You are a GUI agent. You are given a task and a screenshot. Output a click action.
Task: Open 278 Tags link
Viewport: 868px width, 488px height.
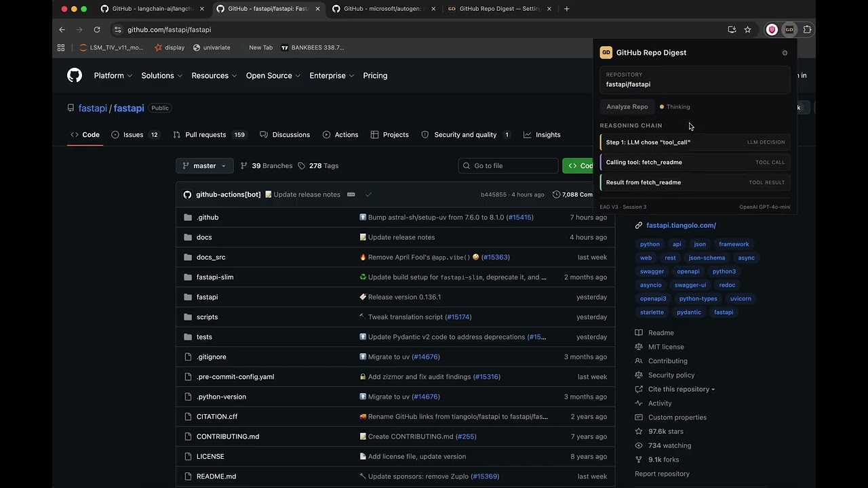(x=317, y=166)
